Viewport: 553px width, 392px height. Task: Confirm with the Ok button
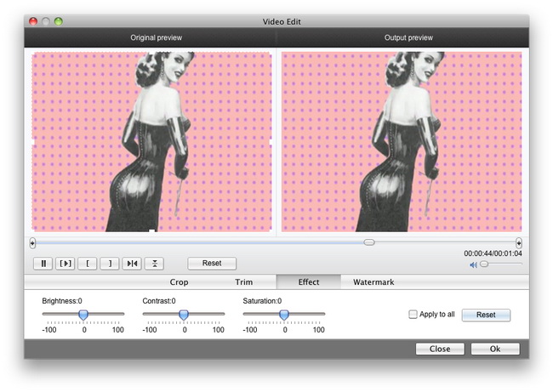[495, 349]
